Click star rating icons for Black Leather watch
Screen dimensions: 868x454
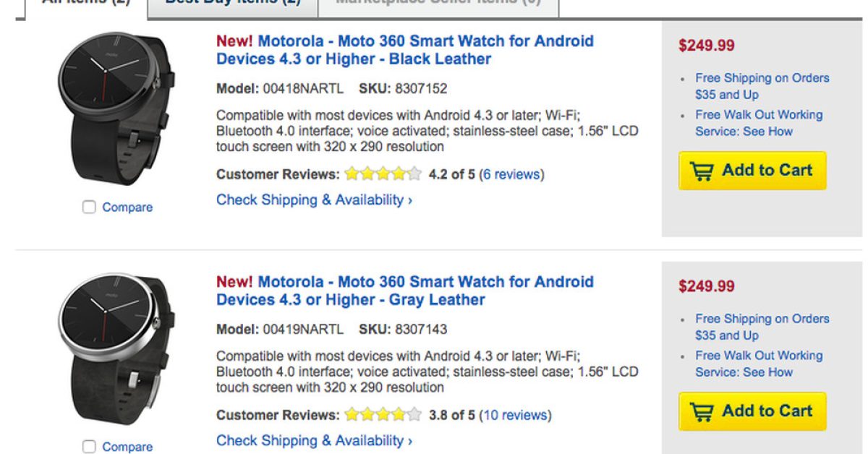tap(383, 174)
